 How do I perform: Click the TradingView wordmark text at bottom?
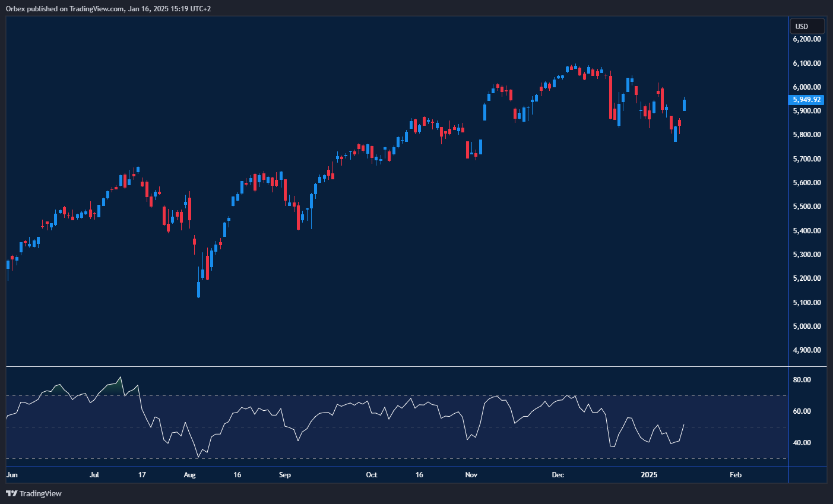(40, 493)
